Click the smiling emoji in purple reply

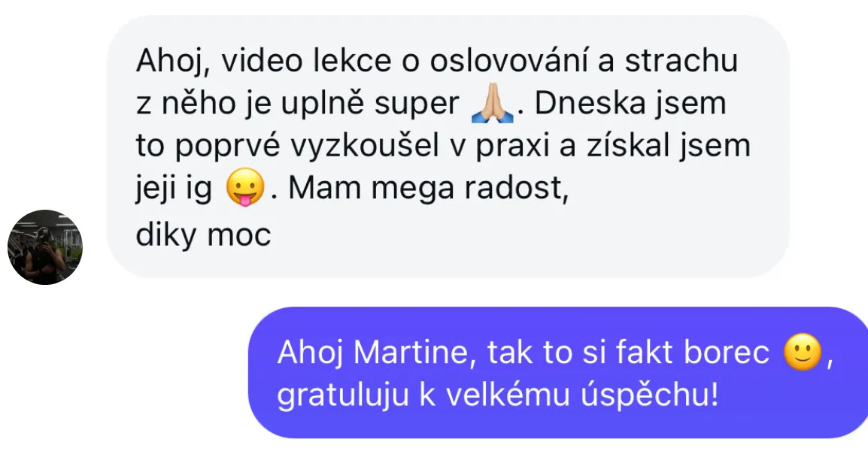[x=803, y=353]
